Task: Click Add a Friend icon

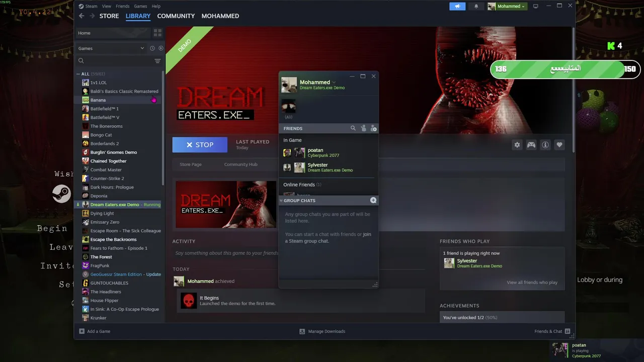Action: (x=373, y=128)
